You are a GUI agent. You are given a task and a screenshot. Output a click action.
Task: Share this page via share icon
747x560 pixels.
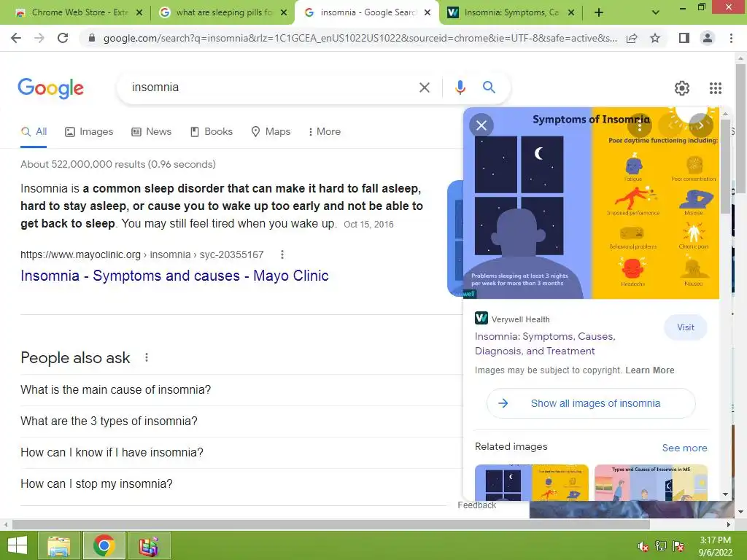coord(632,38)
